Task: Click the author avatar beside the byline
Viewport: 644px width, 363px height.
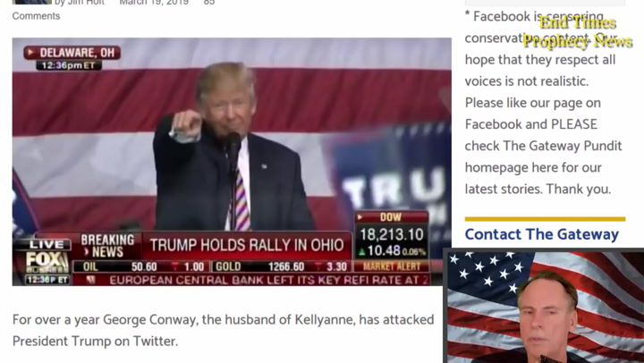Action: coord(31,2)
